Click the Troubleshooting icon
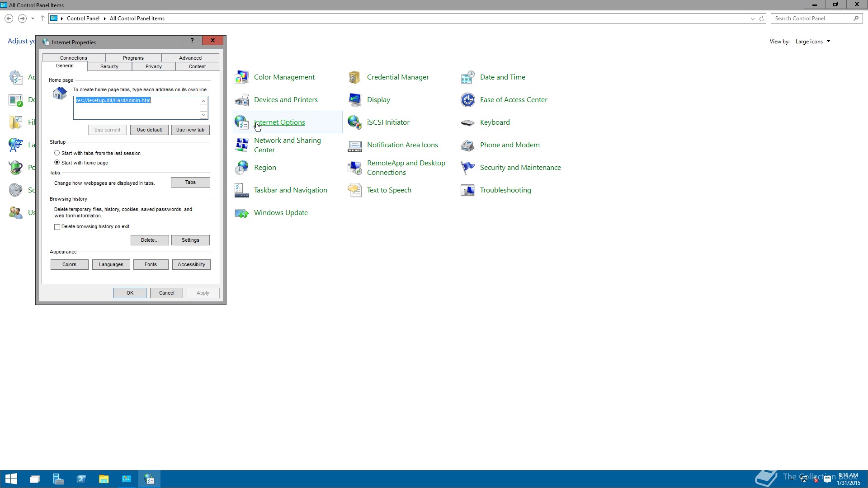 tap(468, 190)
